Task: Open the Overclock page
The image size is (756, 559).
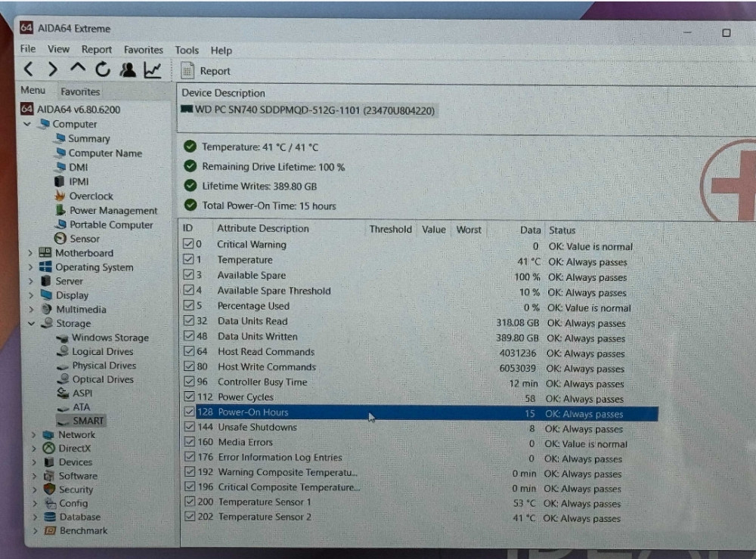Action: [91, 196]
